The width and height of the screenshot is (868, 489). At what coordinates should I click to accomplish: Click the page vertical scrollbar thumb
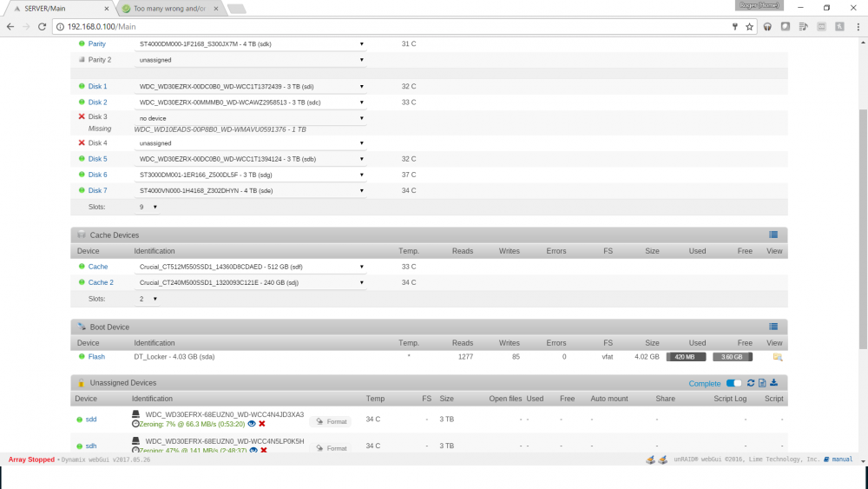coord(863,230)
